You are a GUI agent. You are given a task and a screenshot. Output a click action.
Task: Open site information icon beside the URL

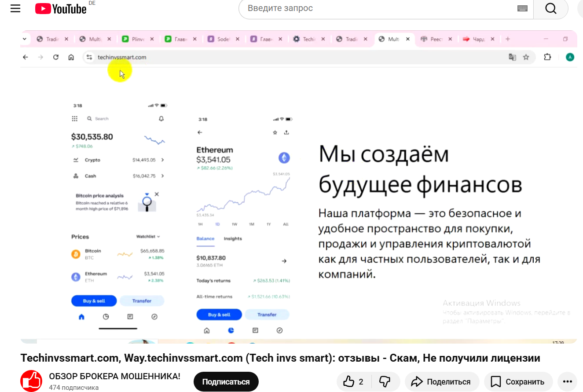click(89, 57)
